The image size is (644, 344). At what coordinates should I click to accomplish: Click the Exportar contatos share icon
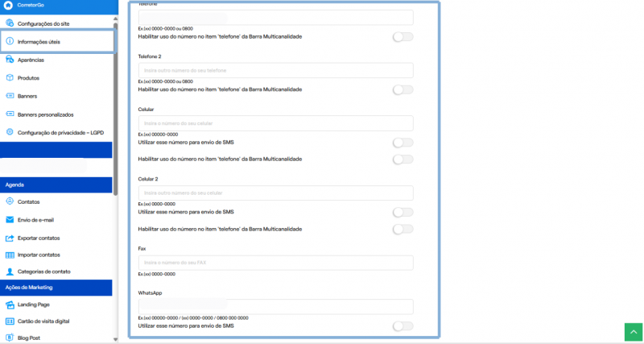pyautogui.click(x=10, y=238)
